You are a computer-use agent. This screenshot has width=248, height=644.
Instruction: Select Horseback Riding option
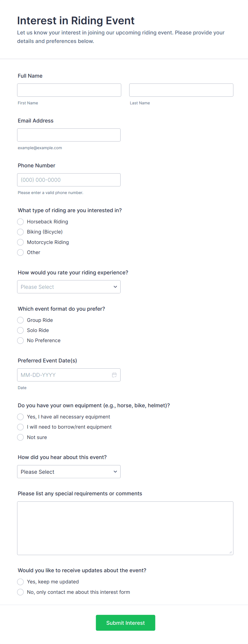tap(21, 222)
